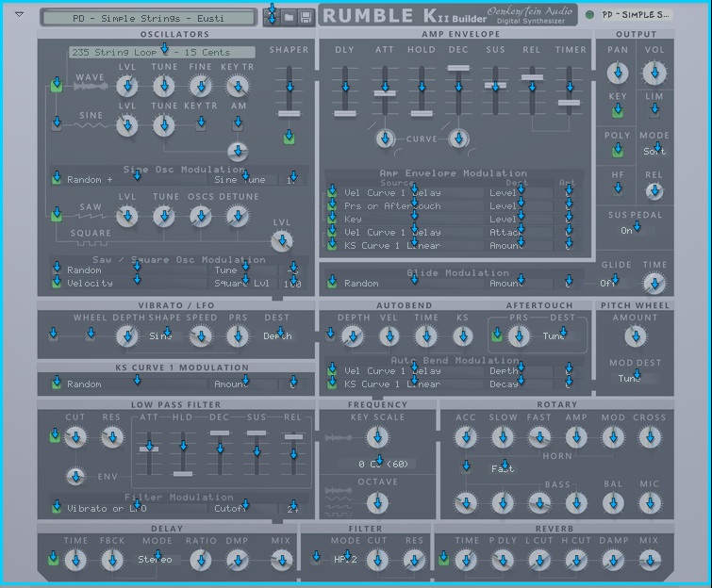Click the patch name display 'PD - Simple Strings'
712x588 pixels.
pos(148,18)
